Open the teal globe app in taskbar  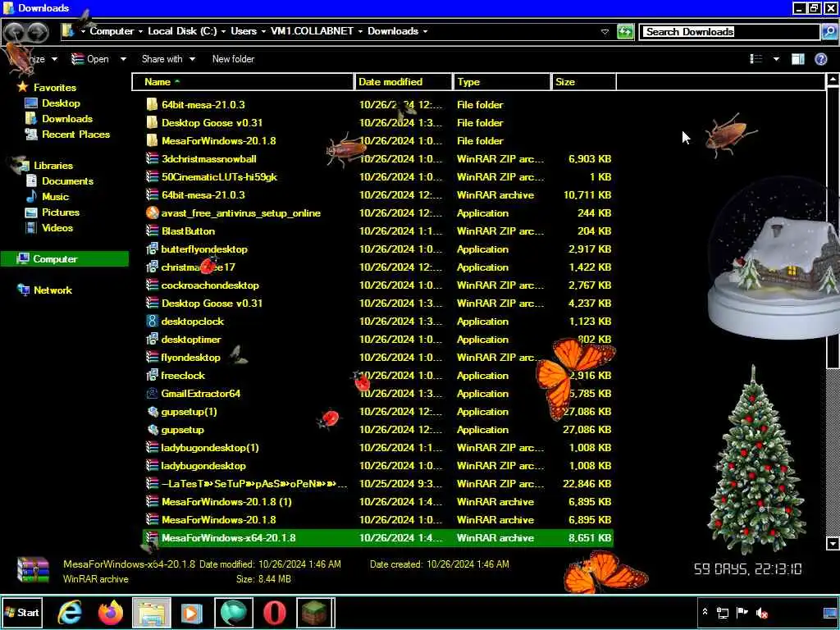(234, 612)
